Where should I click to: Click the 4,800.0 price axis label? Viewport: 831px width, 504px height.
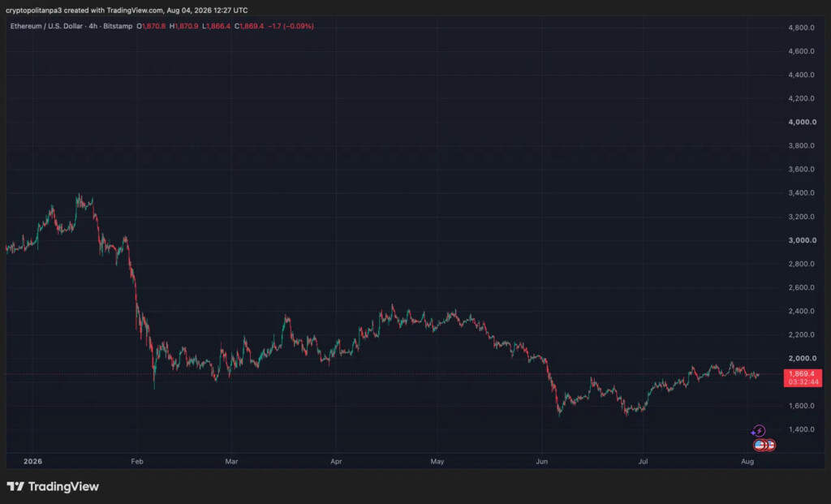pyautogui.click(x=801, y=28)
